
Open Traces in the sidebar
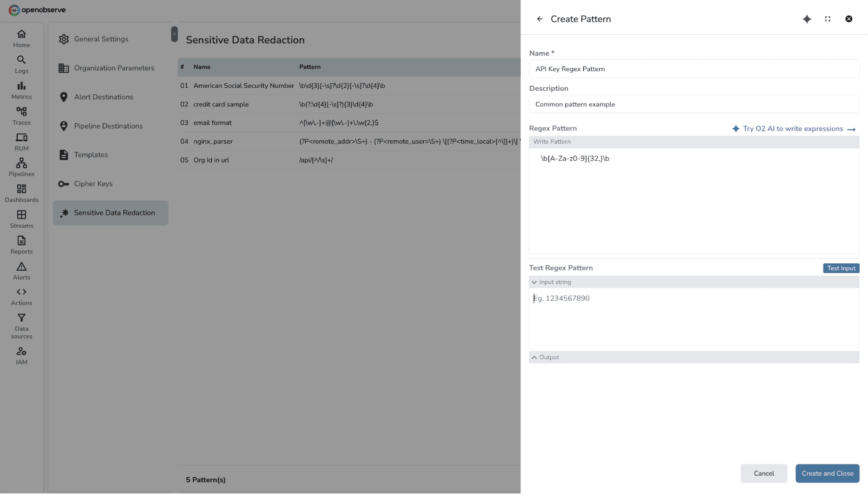point(21,116)
